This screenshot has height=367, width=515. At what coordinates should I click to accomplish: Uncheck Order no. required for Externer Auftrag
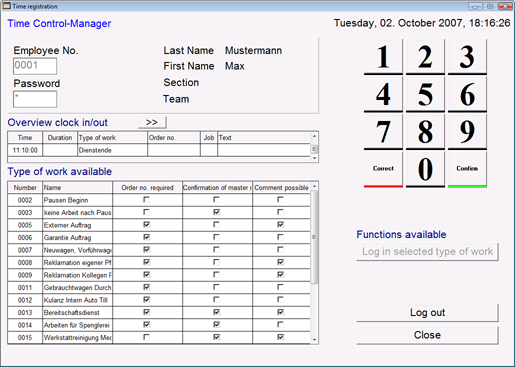click(146, 225)
